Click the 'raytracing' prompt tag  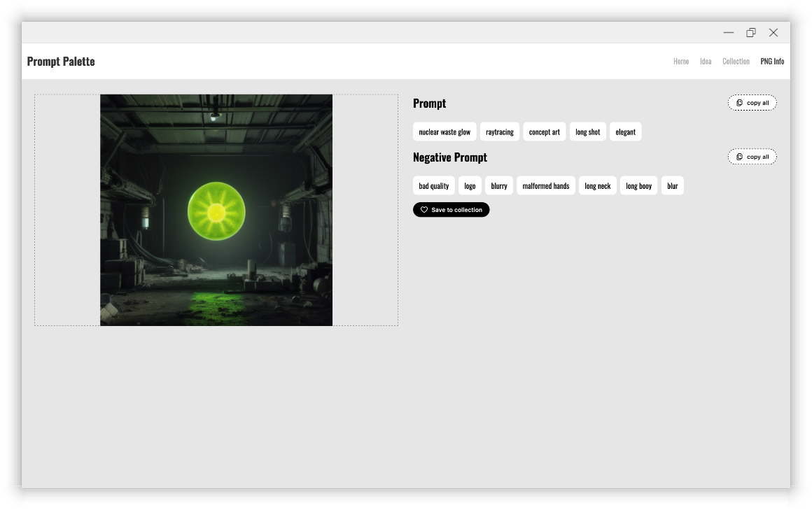point(499,132)
